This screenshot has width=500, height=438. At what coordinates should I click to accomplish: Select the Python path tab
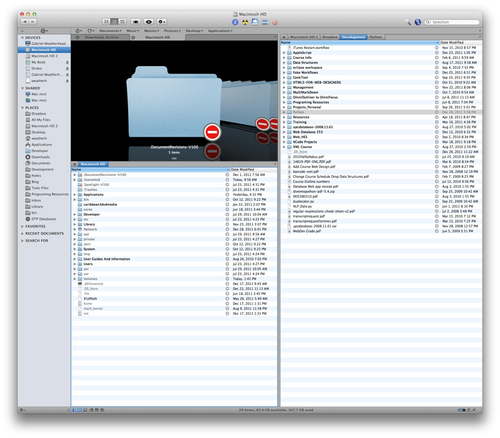click(x=375, y=37)
